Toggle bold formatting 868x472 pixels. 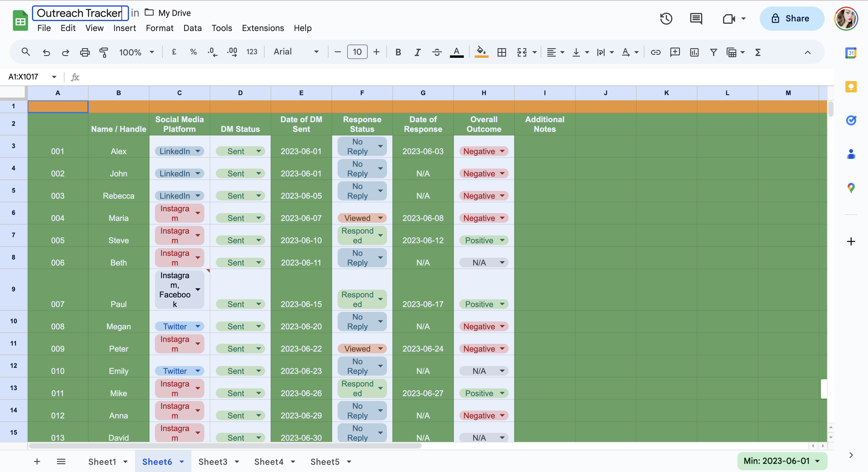(398, 52)
